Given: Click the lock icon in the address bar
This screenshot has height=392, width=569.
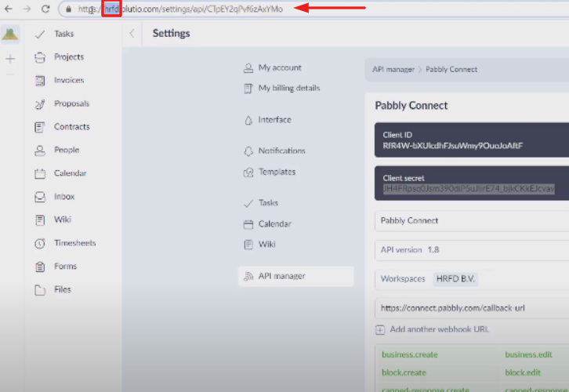Looking at the screenshot, I should pos(68,9).
